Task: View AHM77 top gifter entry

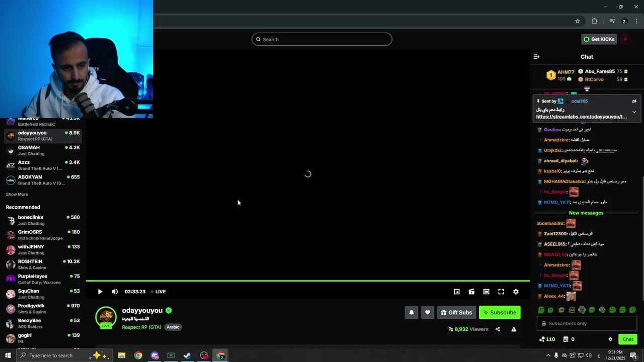Action: pos(560,75)
